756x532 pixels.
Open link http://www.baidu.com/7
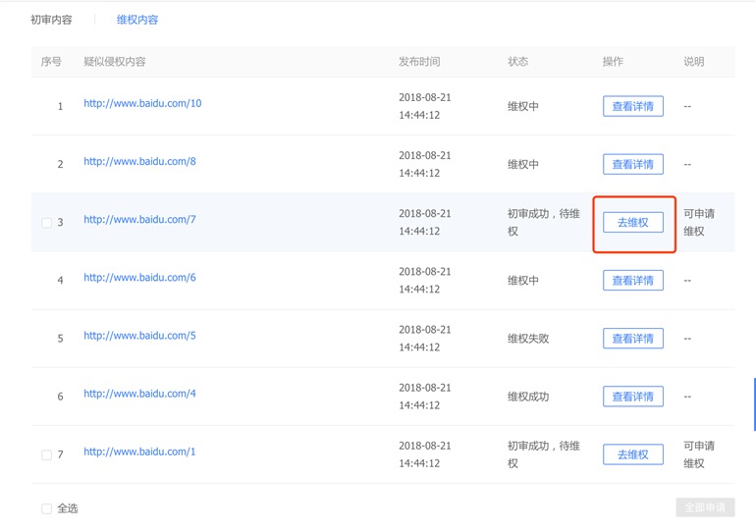point(139,219)
